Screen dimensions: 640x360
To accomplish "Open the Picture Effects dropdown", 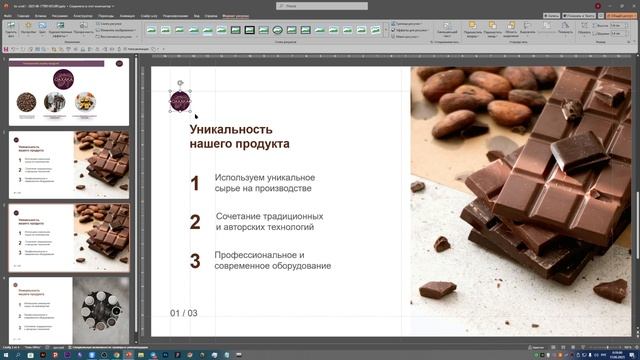I will tap(409, 30).
